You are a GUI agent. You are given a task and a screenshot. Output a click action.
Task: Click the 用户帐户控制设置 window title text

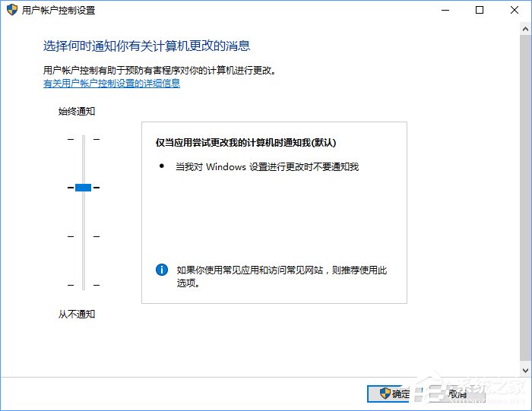pyautogui.click(x=59, y=10)
